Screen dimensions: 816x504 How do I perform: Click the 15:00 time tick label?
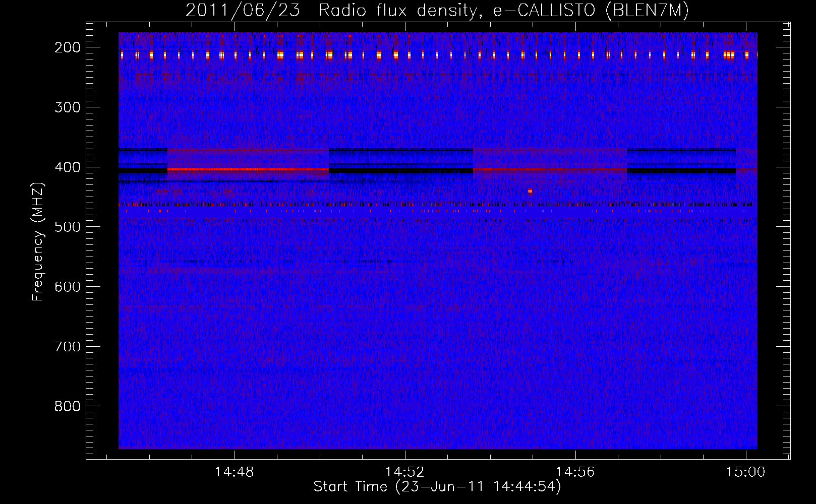[x=745, y=472]
